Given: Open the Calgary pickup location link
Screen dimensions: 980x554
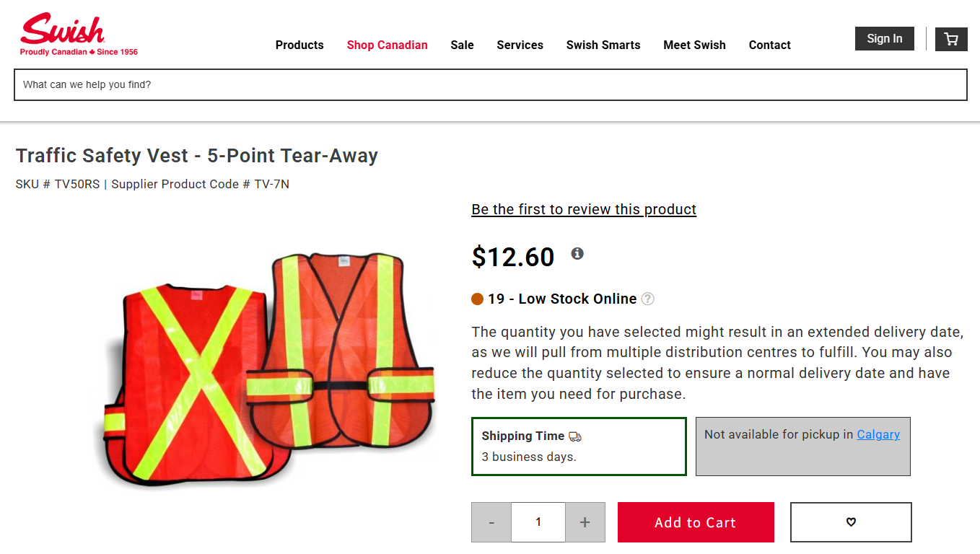Looking at the screenshot, I should coord(878,434).
